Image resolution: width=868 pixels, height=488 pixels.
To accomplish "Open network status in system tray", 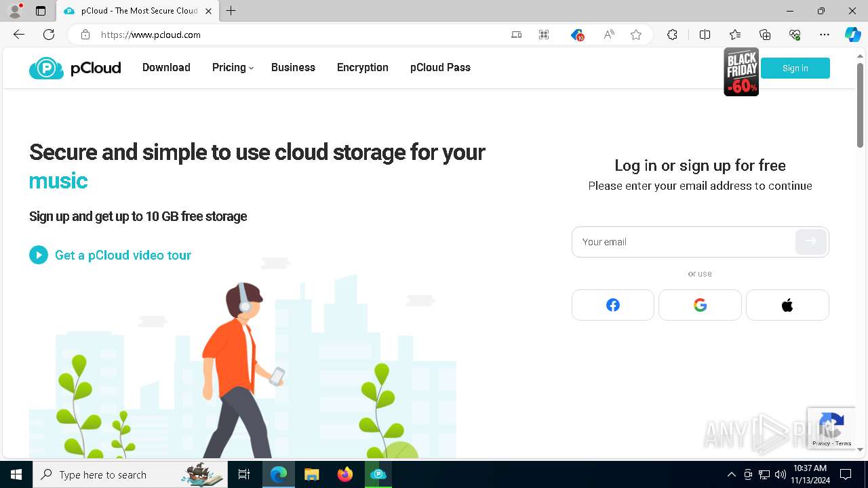I will pyautogui.click(x=764, y=474).
